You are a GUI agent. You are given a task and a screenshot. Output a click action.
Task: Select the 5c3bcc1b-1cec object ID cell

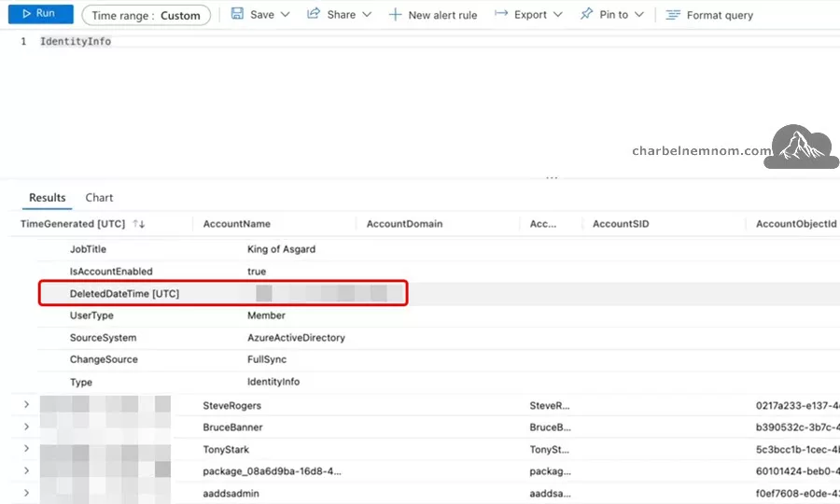(797, 449)
